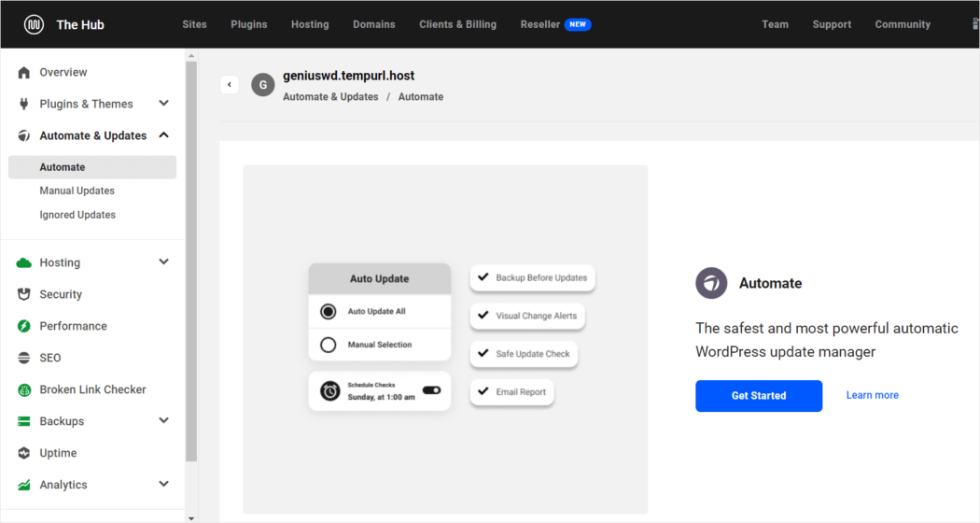This screenshot has width=980, height=523.
Task: Open Clients & Billing in top bar
Action: [457, 24]
